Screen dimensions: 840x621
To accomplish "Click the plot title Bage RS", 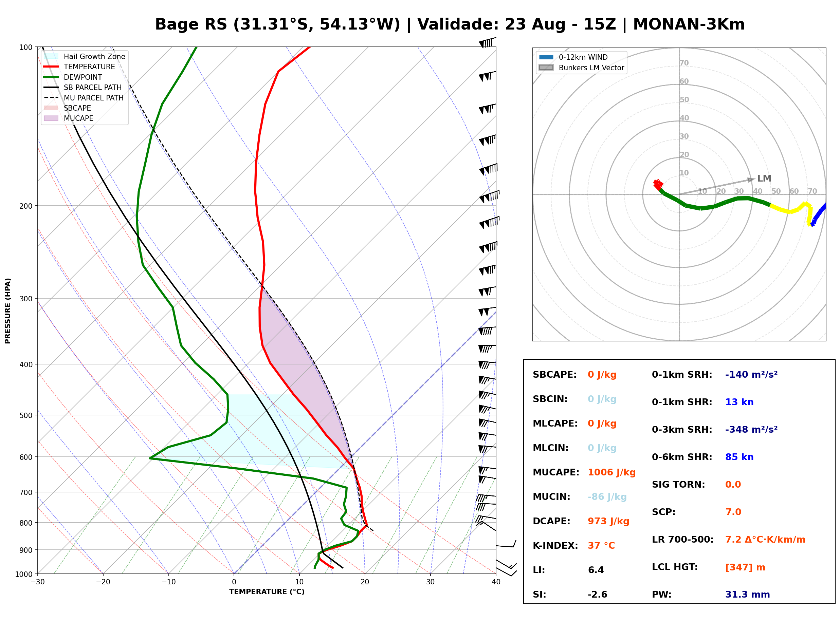I will pos(191,24).
